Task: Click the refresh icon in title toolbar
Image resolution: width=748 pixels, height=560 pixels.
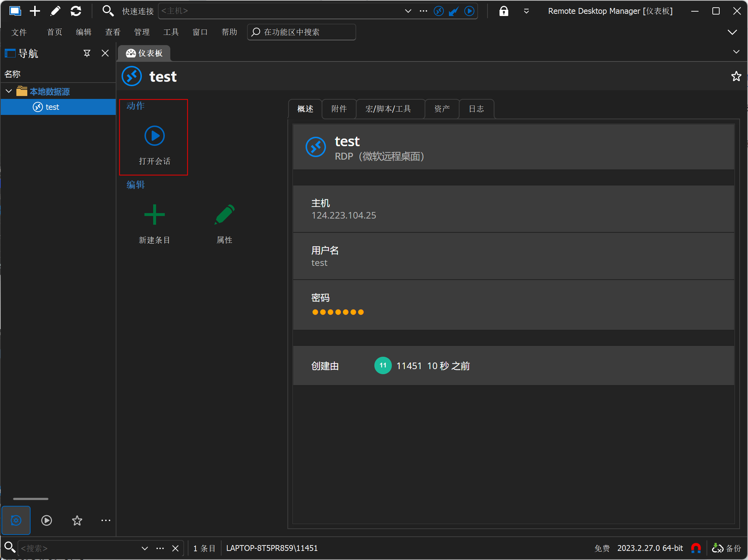Action: (76, 11)
